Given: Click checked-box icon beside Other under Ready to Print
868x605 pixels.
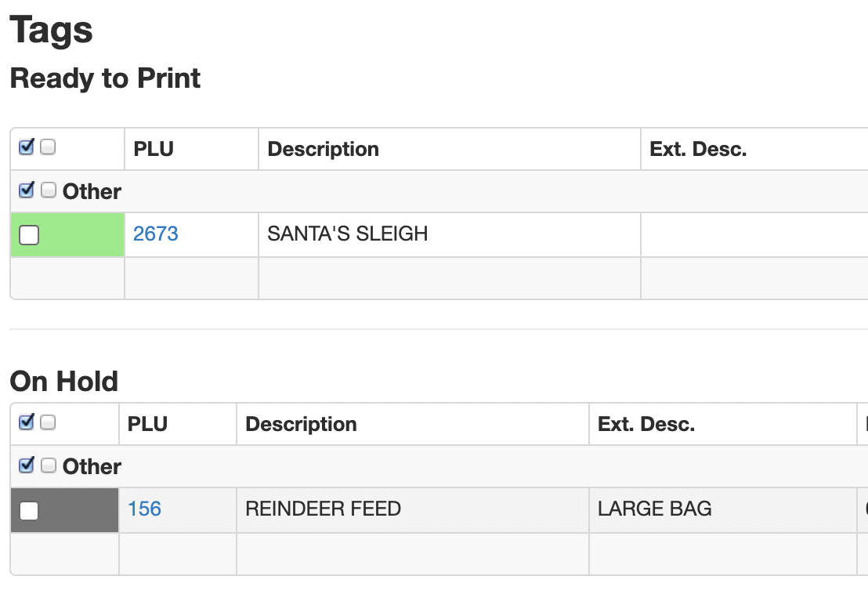Looking at the screenshot, I should [x=26, y=190].
